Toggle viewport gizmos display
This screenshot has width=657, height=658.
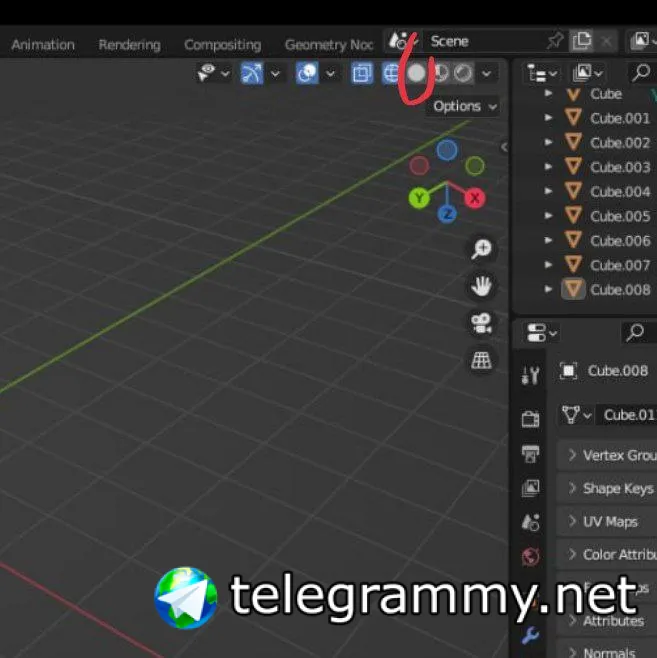point(251,73)
